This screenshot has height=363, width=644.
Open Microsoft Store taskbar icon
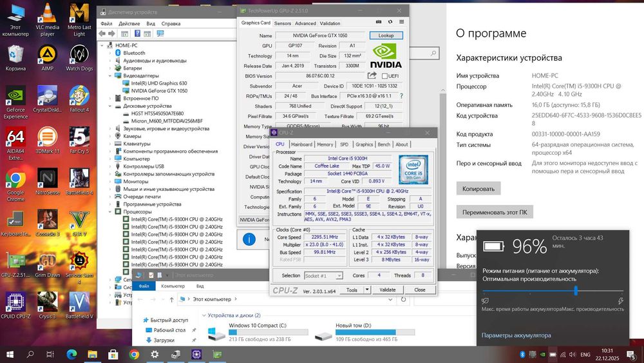[x=113, y=355]
